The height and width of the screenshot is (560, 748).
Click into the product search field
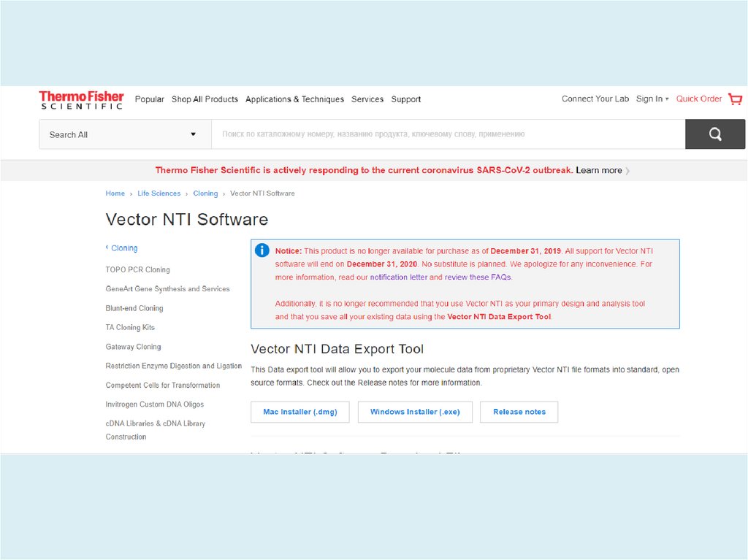click(x=449, y=134)
